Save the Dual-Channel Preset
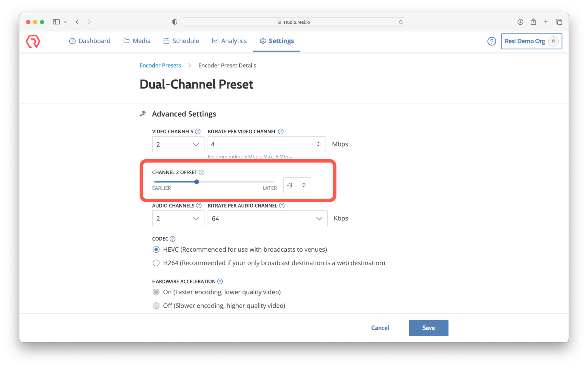The image size is (588, 368). pos(428,328)
